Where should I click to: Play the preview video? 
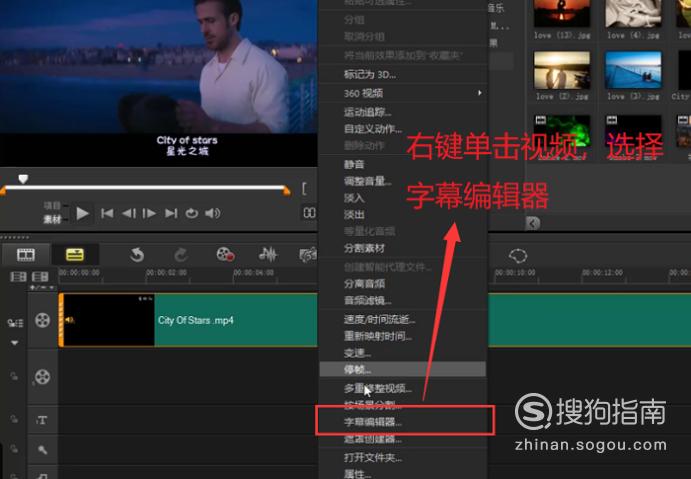[x=82, y=214]
